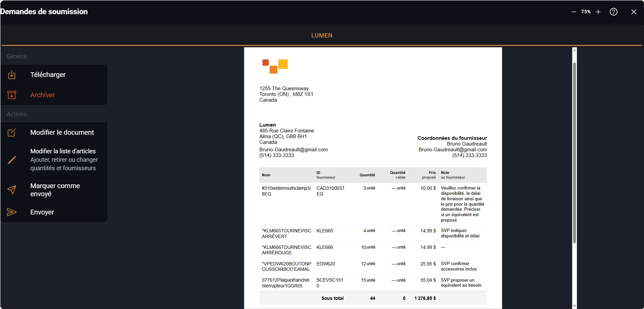
Task: Select the LUMEN tab
Action: [322, 35]
